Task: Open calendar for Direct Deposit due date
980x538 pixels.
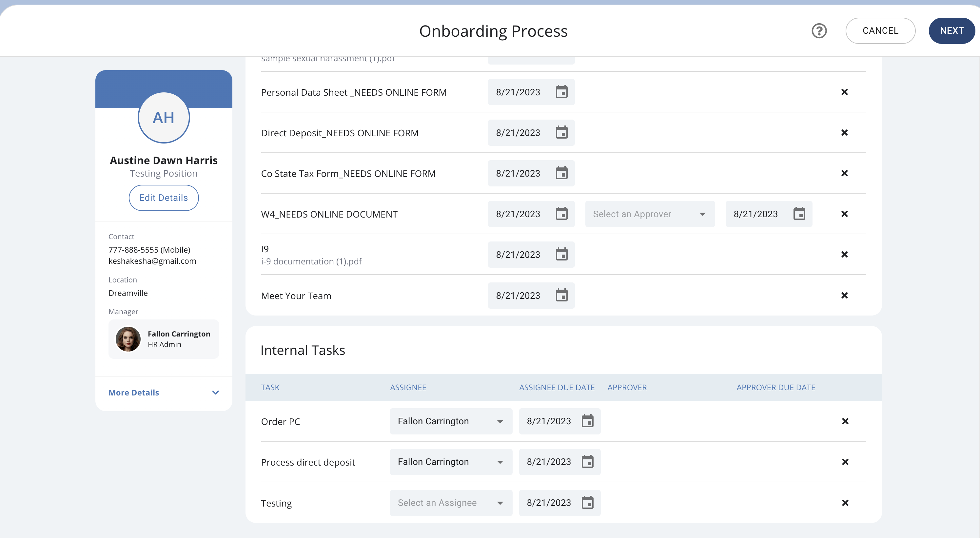Action: click(561, 133)
